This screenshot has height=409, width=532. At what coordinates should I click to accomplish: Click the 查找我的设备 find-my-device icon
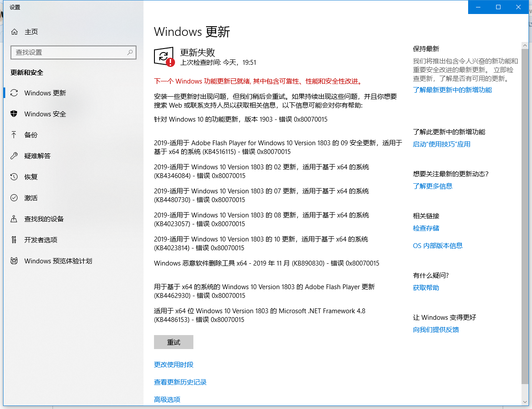click(x=15, y=219)
